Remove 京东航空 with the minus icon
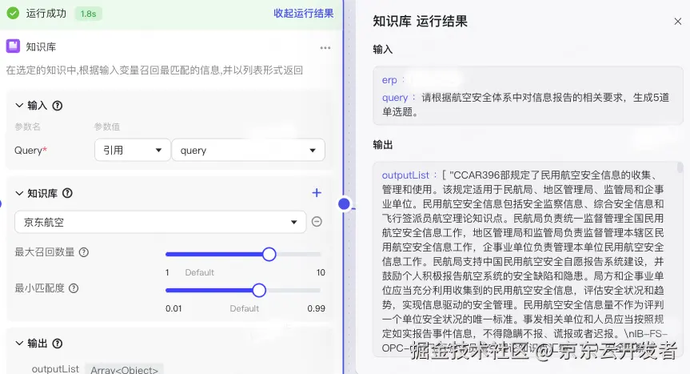Screen dimensions: 690x374 click(x=317, y=222)
